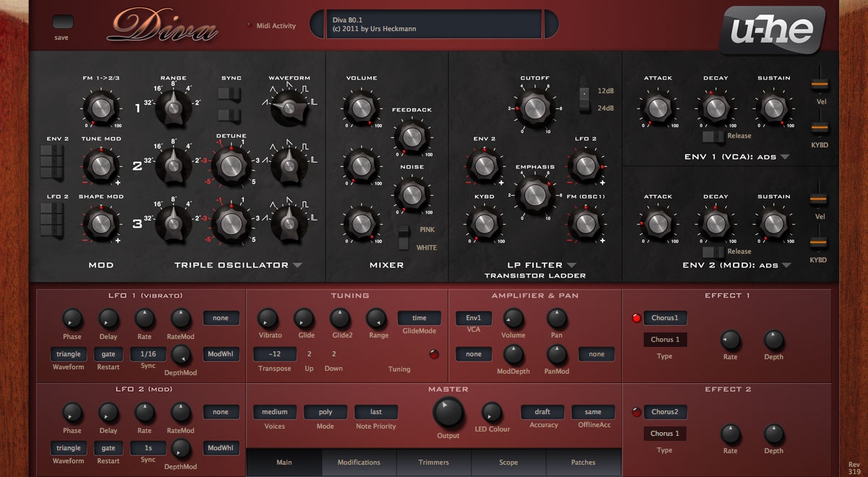Click ENV 2 Vel slider
This screenshot has width=868, height=477.
819,199
